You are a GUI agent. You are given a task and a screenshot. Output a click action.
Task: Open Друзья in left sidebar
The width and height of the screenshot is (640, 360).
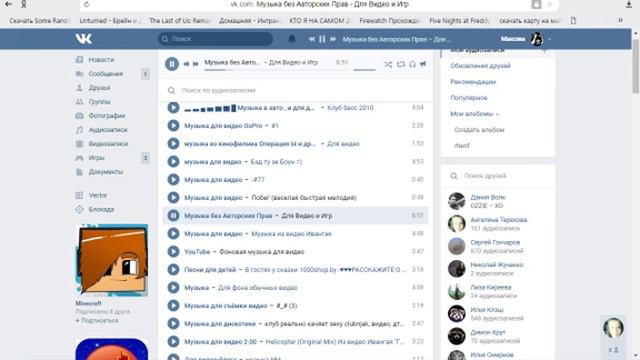click(x=99, y=88)
